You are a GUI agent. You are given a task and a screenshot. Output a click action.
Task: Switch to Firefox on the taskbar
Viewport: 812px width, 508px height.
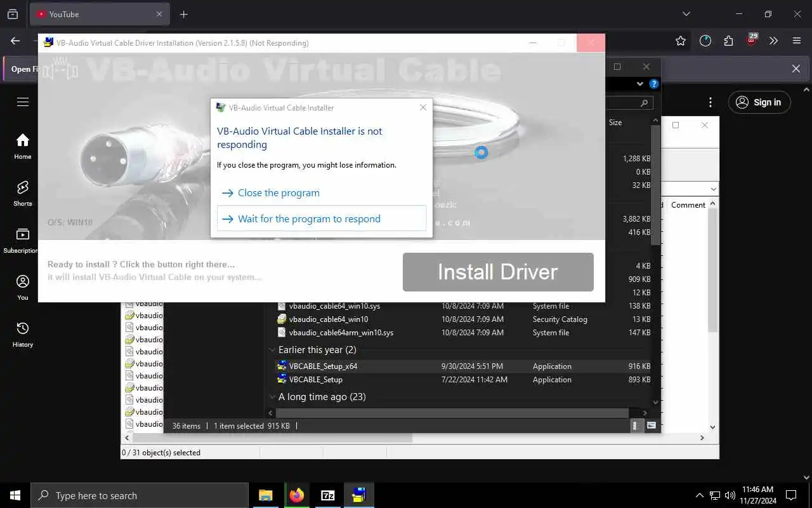point(296,495)
